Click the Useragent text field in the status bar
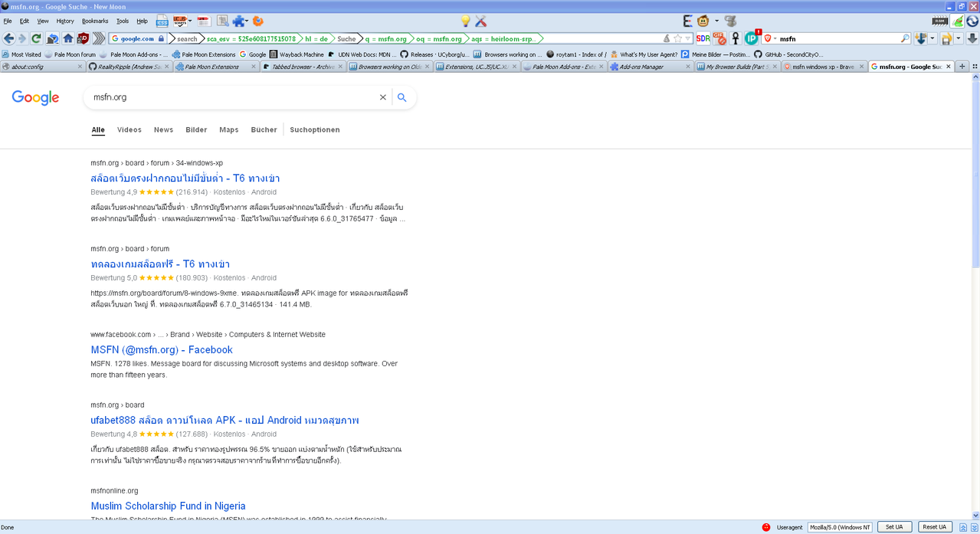The height and width of the screenshot is (534, 980). [841, 527]
